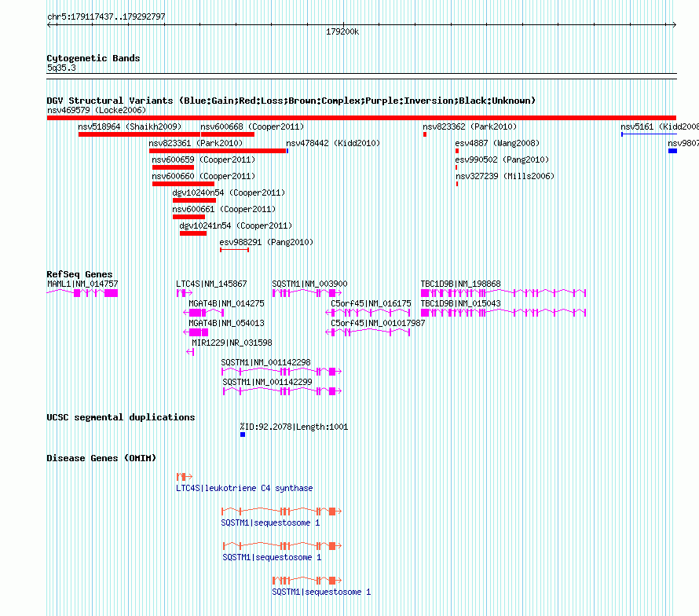Open dgv10241n54 (Cooper2011) variant
Image resolution: width=699 pixels, height=616 pixels.
coord(236,225)
